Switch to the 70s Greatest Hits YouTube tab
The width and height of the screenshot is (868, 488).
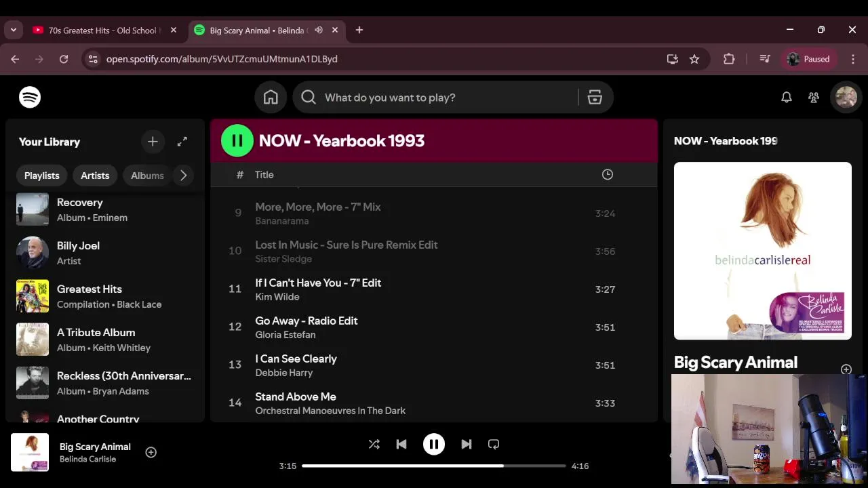(x=104, y=30)
